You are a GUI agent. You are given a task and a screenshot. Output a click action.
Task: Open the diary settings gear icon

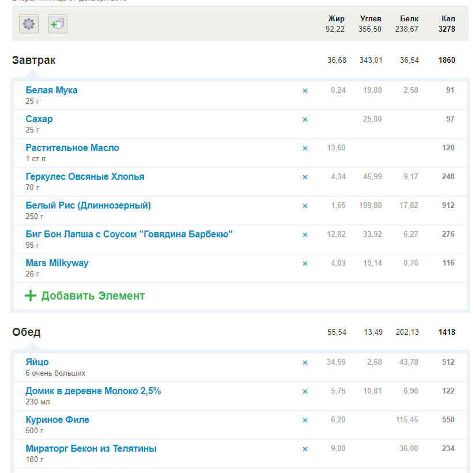[29, 24]
